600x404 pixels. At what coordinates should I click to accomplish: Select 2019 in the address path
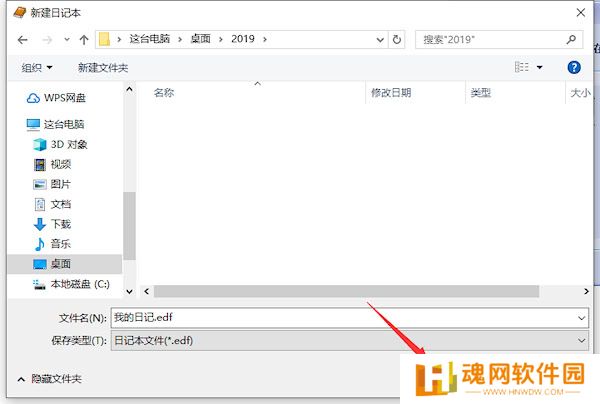tap(243, 39)
